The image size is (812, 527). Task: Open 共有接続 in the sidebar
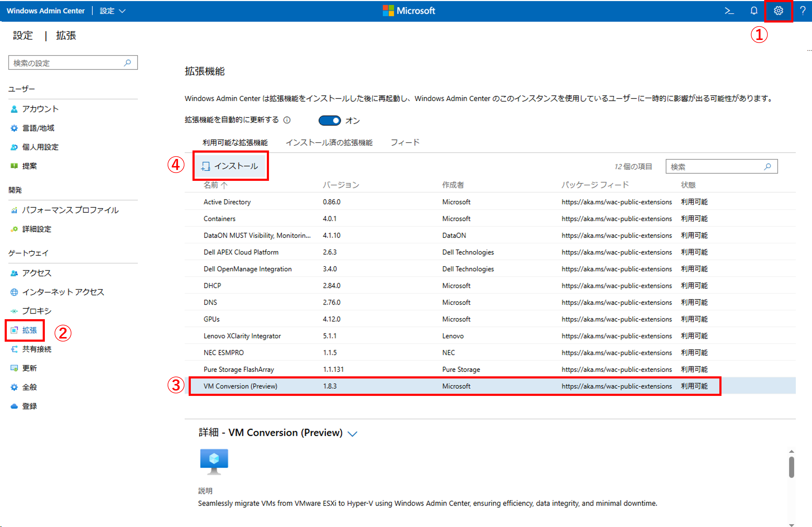click(x=37, y=349)
